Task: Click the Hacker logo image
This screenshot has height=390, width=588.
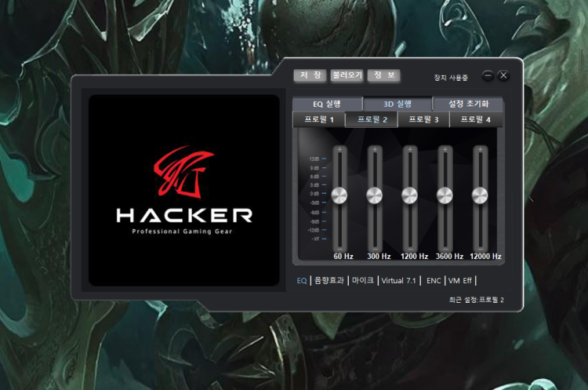Action: pyautogui.click(x=184, y=190)
